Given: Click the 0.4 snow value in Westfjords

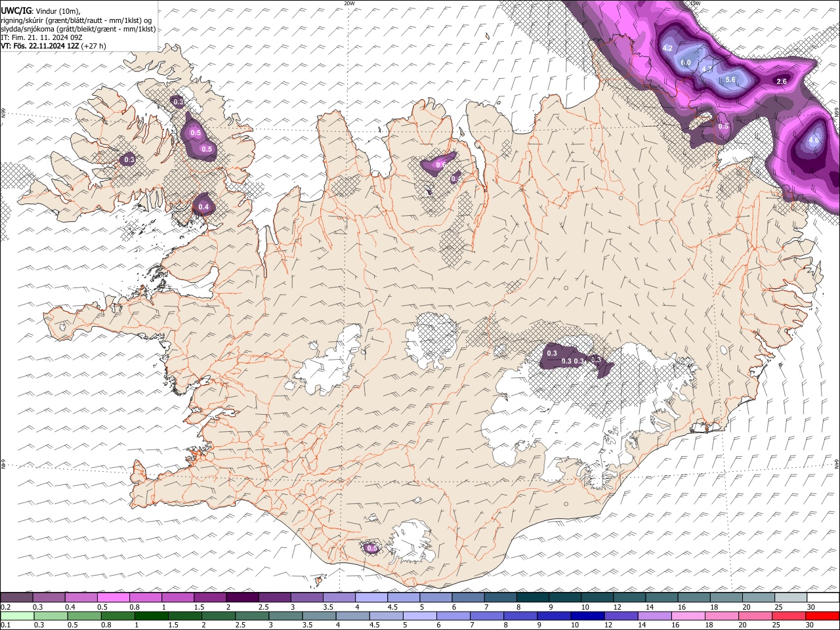Looking at the screenshot, I should click(x=203, y=207).
